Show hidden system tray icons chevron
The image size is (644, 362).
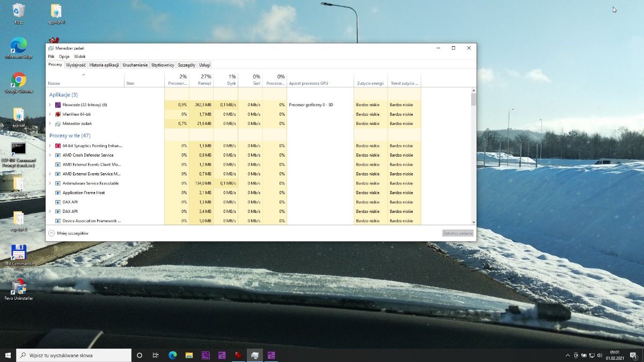[x=567, y=355]
